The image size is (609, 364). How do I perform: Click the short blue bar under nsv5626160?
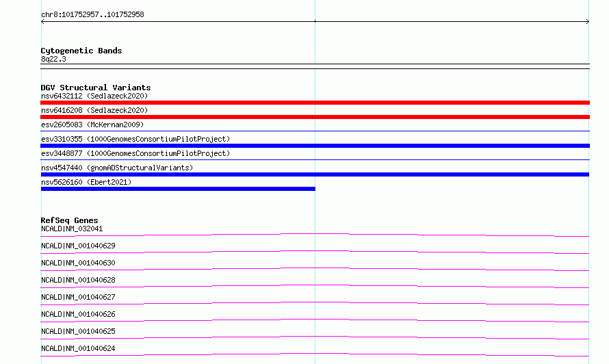coord(178,189)
